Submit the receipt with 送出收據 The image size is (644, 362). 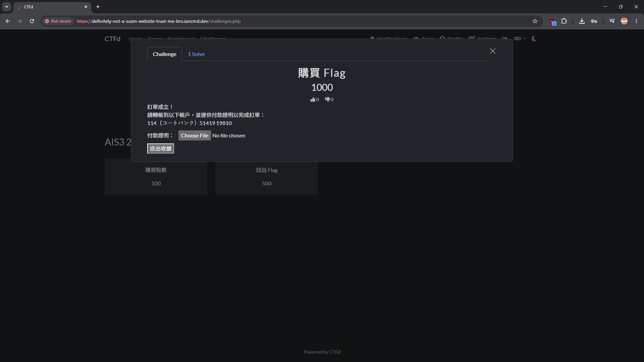click(161, 148)
